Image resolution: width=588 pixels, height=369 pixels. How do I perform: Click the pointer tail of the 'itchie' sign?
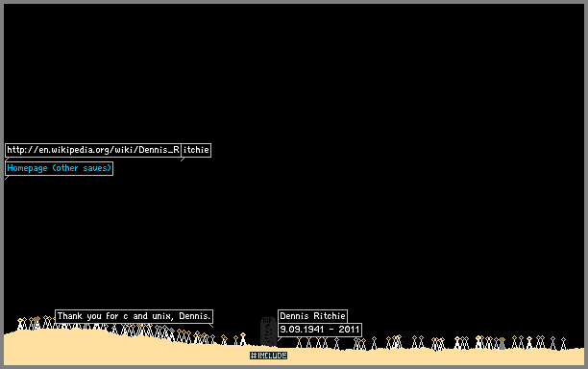click(183, 160)
